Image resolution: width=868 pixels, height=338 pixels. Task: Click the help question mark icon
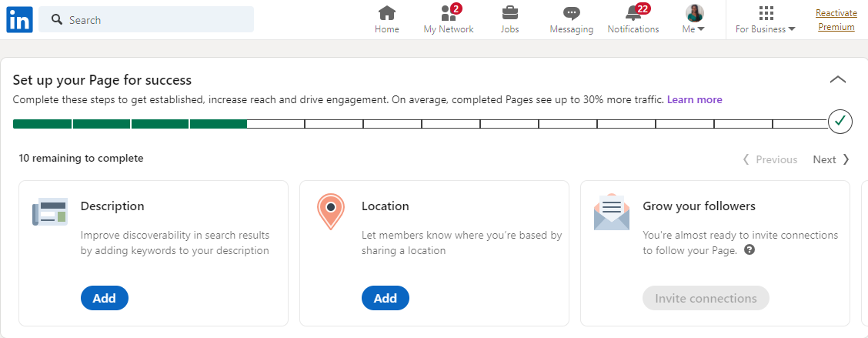click(749, 250)
